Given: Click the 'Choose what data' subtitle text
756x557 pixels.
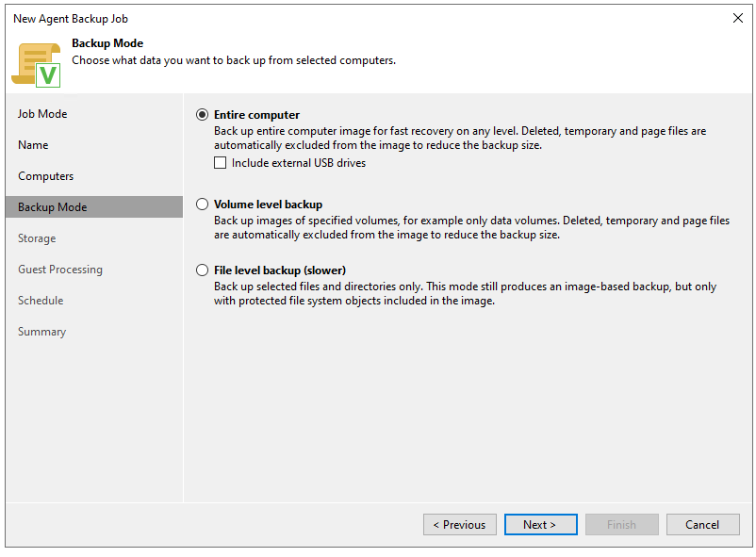Looking at the screenshot, I should click(234, 60).
